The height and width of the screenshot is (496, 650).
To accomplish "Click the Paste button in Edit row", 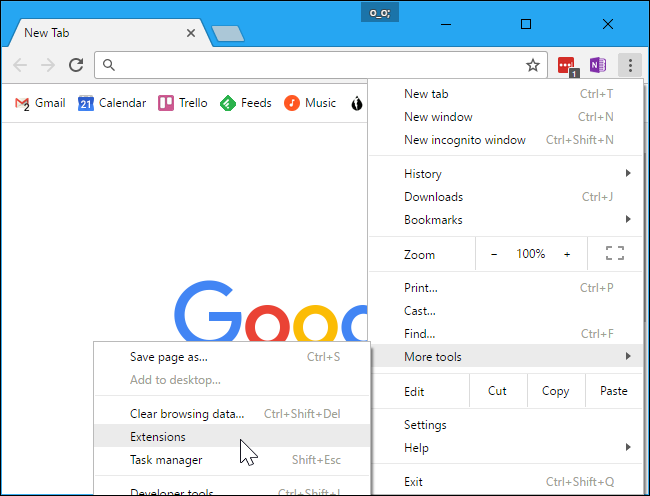I will (614, 391).
